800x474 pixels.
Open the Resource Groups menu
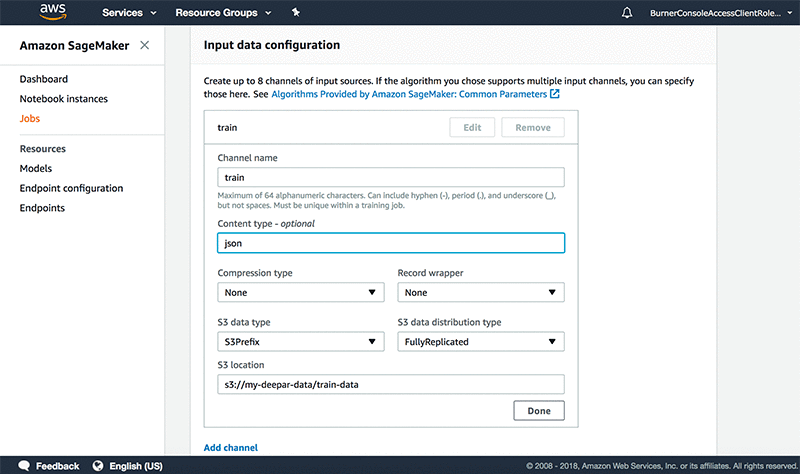coord(223,13)
